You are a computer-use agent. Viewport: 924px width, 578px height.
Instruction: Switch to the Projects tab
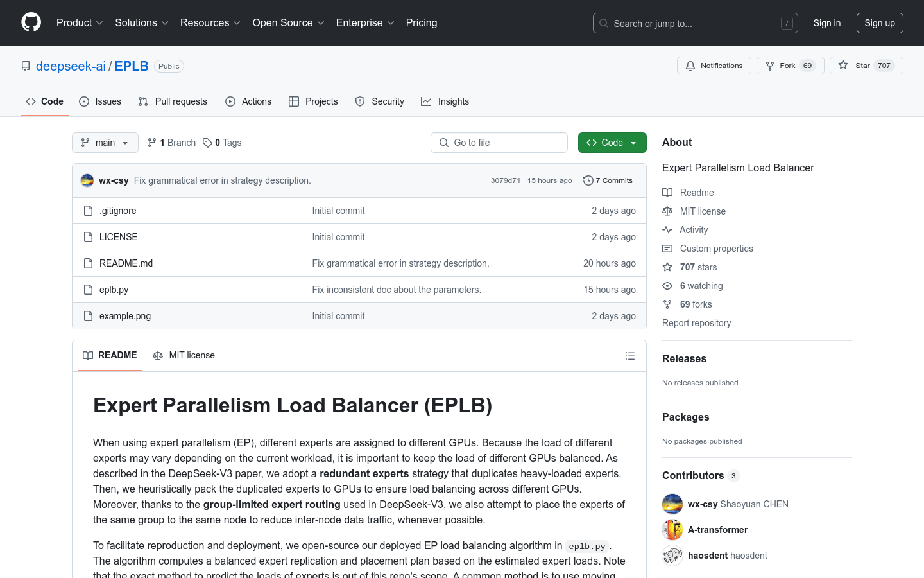(x=313, y=101)
